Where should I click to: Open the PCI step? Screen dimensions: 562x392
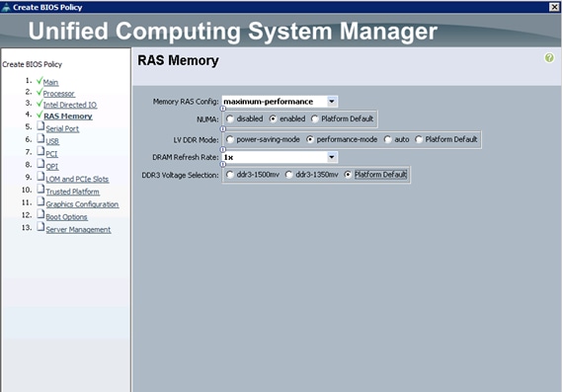coord(51,154)
